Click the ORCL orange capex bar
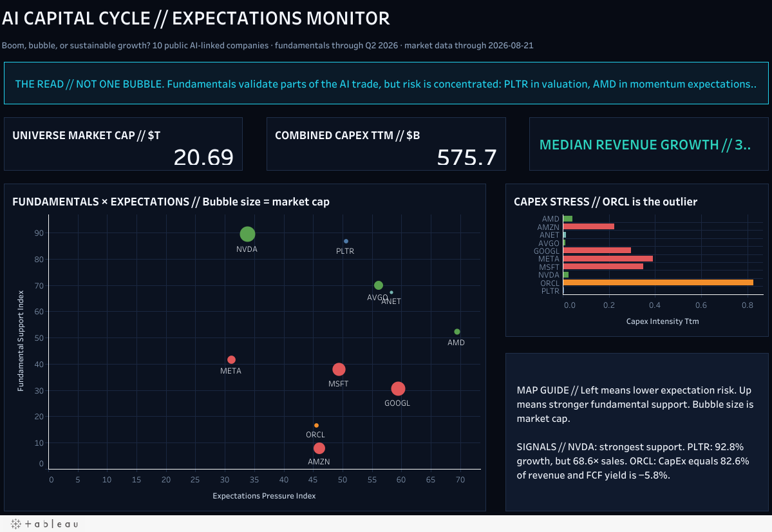 (x=658, y=282)
